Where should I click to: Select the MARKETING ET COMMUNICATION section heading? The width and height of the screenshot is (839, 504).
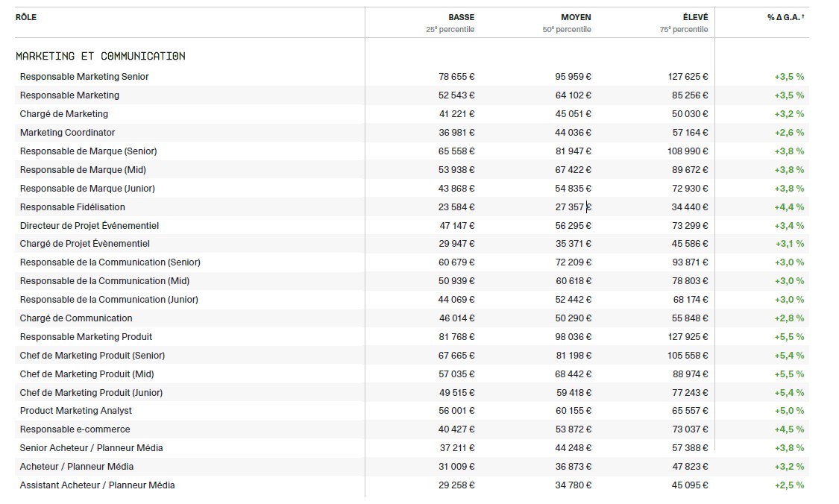101,56
